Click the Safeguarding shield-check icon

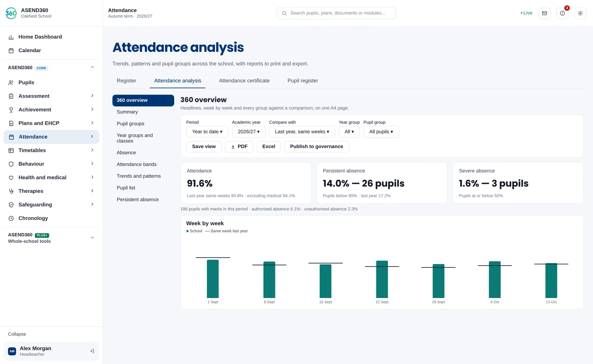tap(11, 205)
